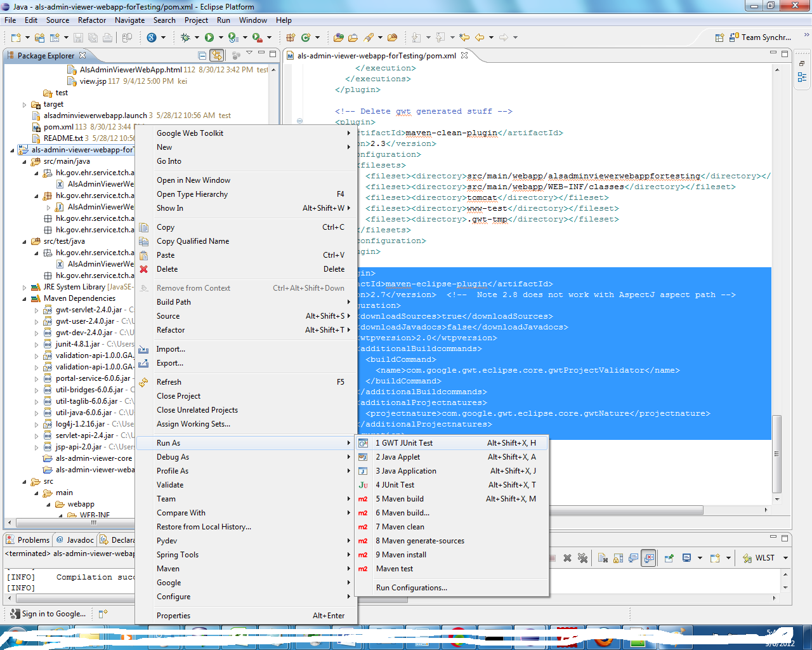The width and height of the screenshot is (812, 650).
Task: Click the Open Type toolbar icon
Action: tap(338, 37)
